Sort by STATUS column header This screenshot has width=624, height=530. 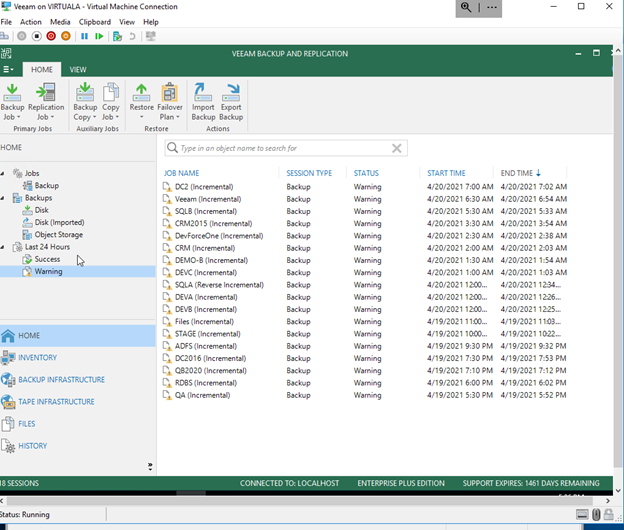(x=366, y=173)
